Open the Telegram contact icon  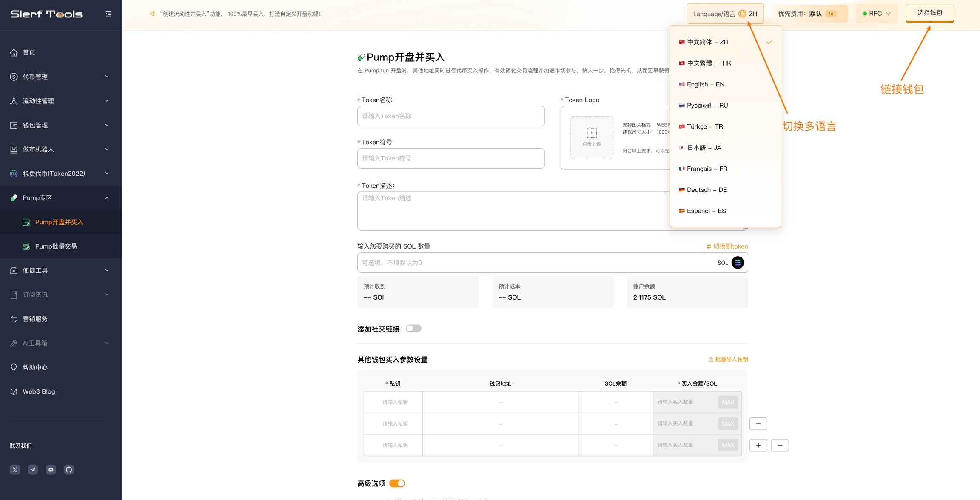[x=33, y=470]
